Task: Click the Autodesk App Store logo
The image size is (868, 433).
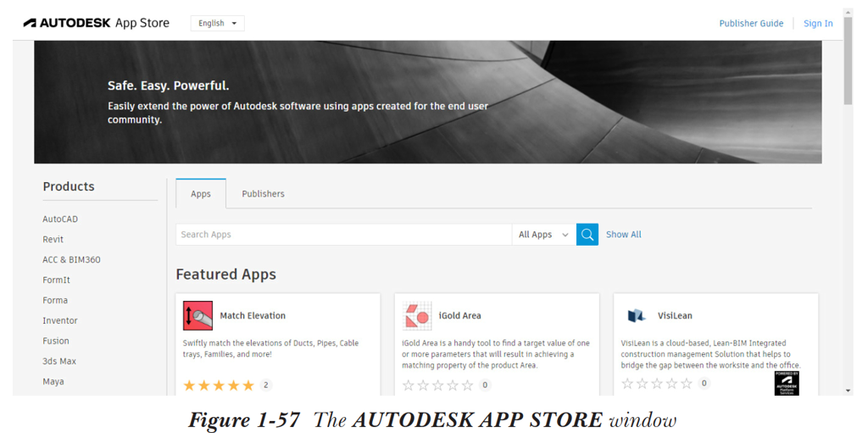Action: (97, 23)
